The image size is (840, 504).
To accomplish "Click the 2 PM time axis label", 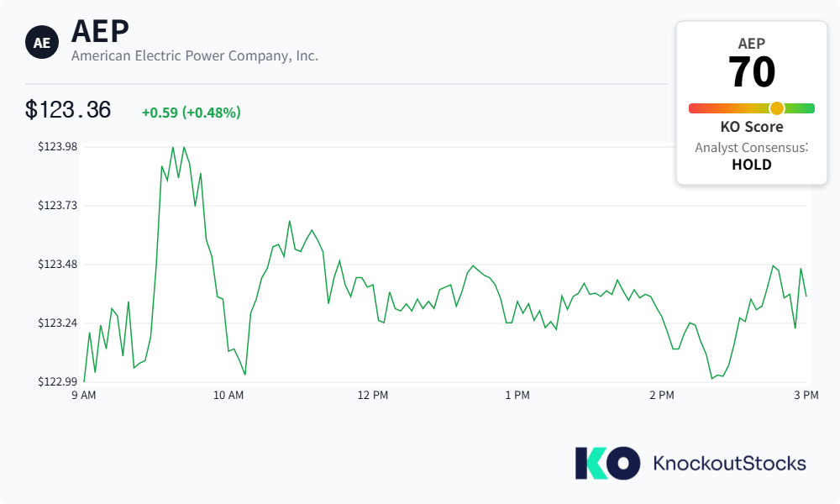I will click(662, 396).
